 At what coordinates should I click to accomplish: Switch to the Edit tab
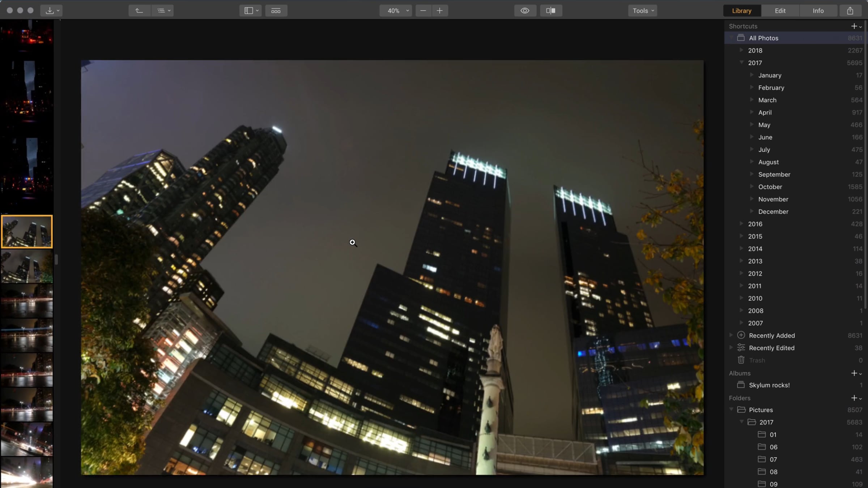(x=780, y=10)
